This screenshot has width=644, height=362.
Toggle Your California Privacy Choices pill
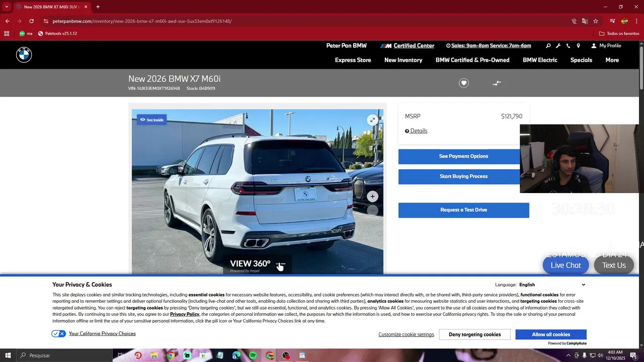(58, 334)
